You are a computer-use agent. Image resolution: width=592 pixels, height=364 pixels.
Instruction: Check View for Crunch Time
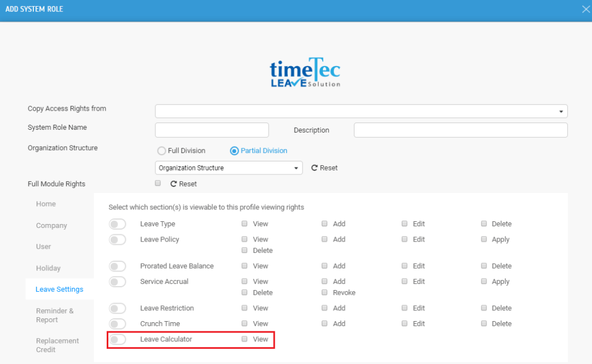245,323
